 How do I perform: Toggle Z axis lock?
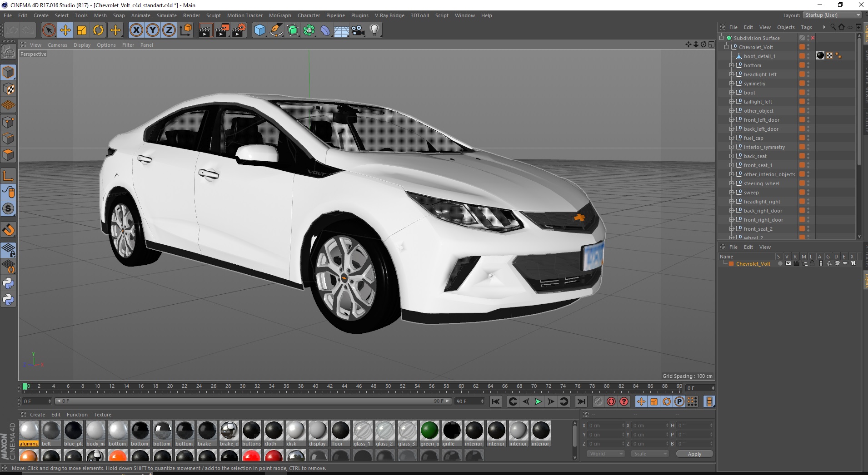pos(169,30)
